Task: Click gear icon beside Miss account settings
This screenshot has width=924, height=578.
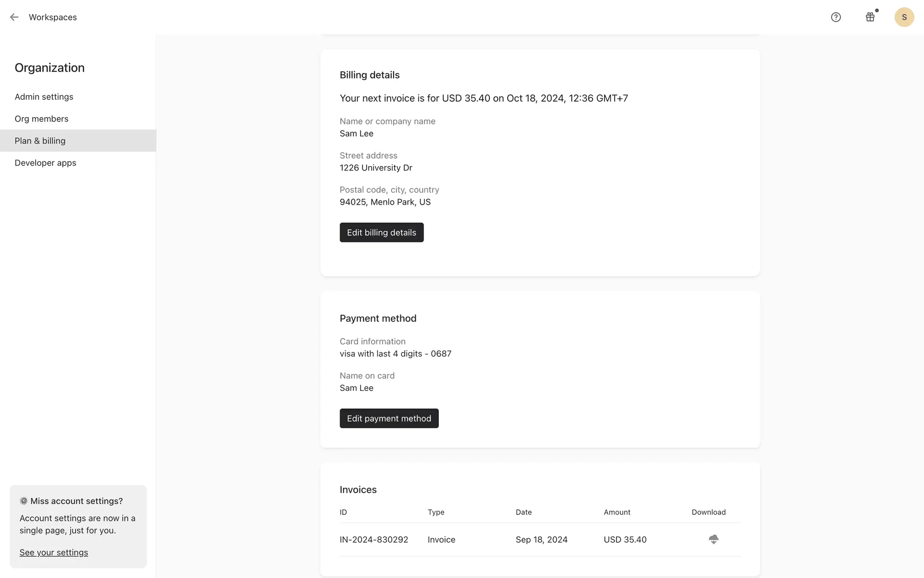Action: 24,501
